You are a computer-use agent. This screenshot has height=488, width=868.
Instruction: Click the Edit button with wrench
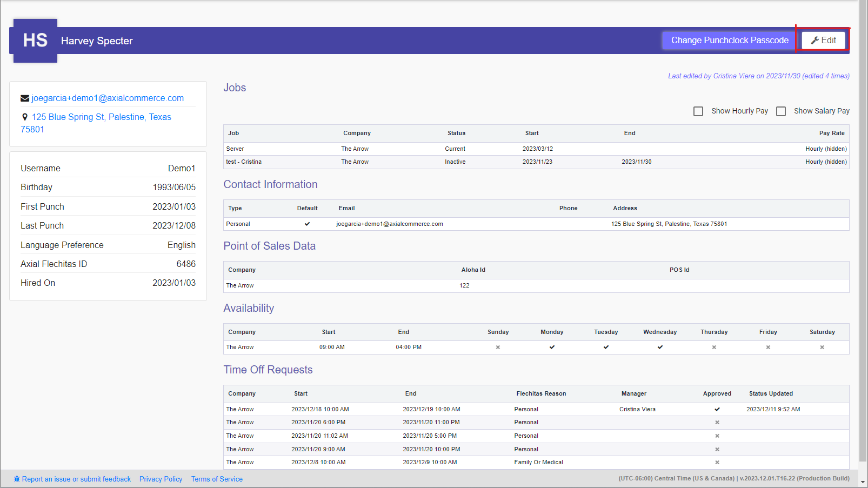coord(823,41)
